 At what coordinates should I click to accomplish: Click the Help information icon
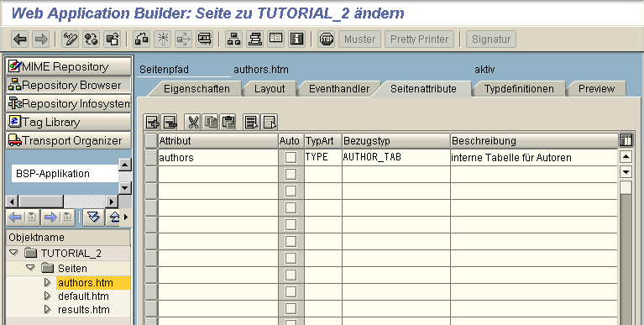297,39
